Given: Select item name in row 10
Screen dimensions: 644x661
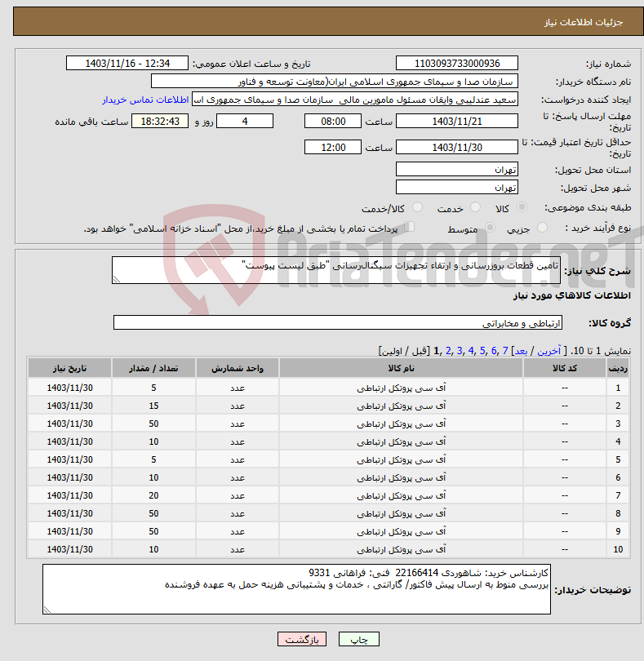Looking at the screenshot, I should click(x=401, y=549).
